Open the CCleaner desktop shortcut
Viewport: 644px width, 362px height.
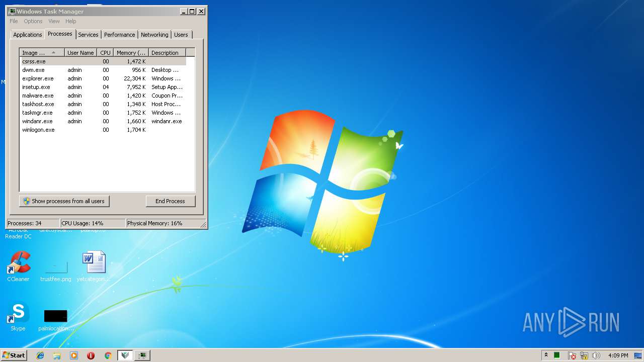19,266
